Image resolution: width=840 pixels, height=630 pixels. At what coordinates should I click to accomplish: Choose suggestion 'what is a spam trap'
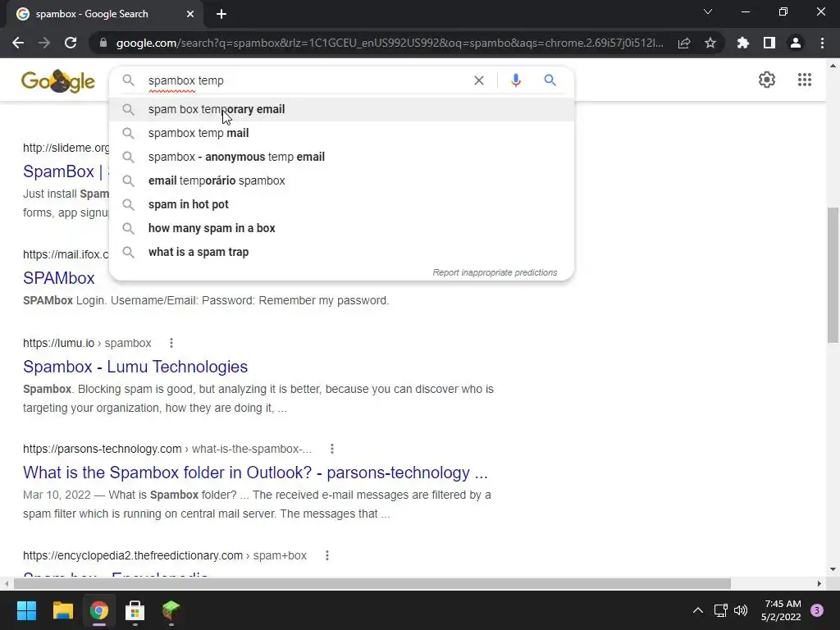[x=341, y=252]
